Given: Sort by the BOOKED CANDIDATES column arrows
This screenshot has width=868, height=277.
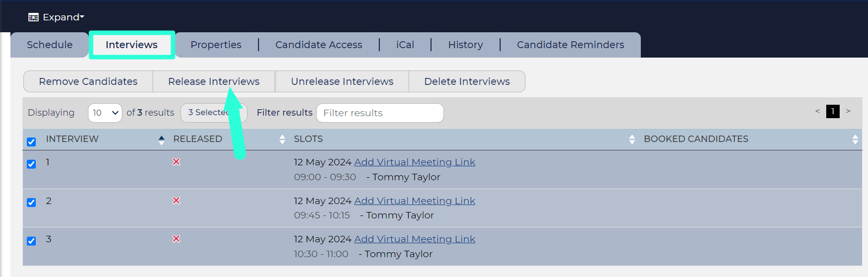Looking at the screenshot, I should pos(855,139).
